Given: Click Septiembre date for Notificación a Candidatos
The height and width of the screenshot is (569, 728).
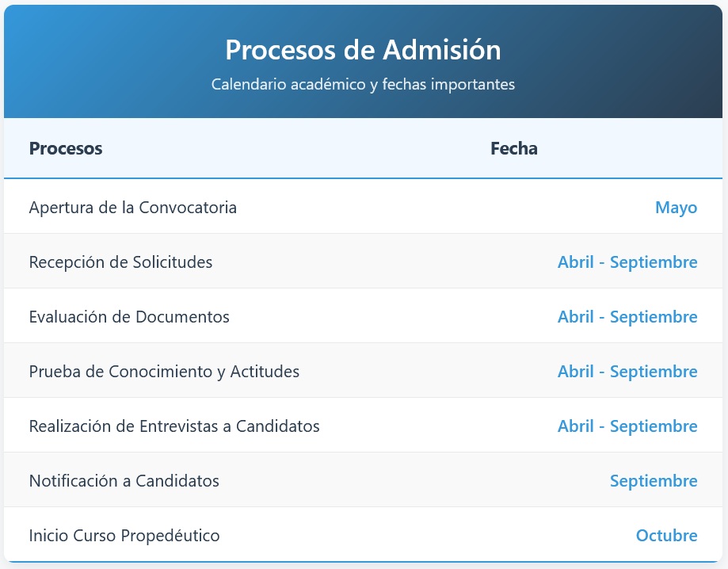Looking at the screenshot, I should [x=654, y=481].
